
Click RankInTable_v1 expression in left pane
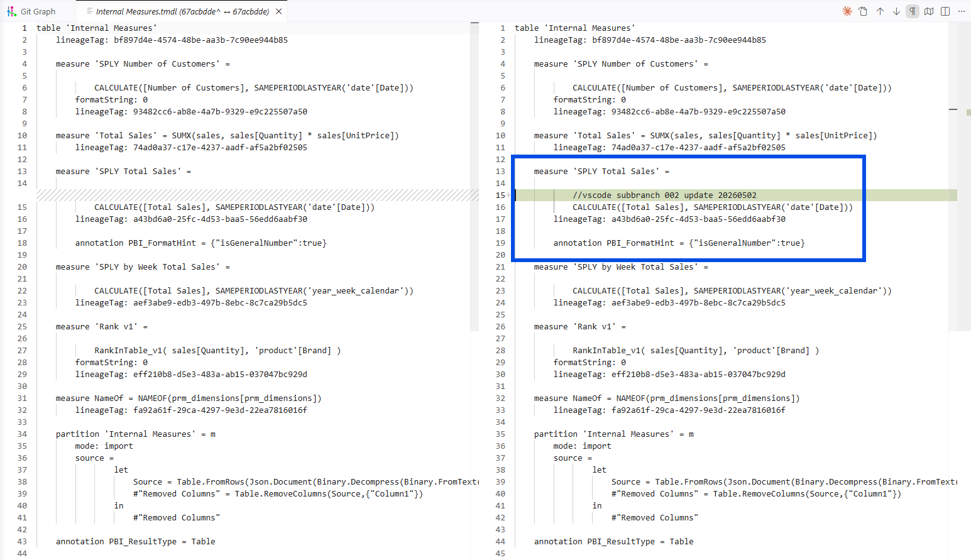(217, 351)
